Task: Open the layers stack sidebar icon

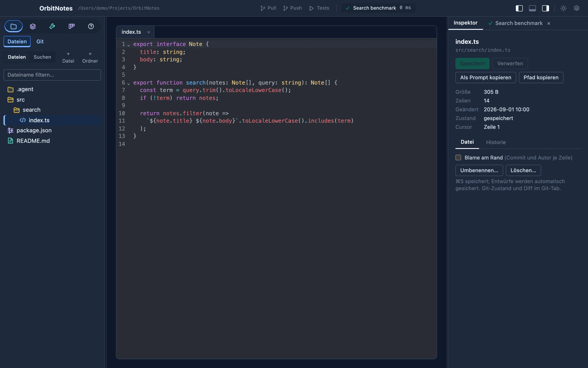Action: 33,26
